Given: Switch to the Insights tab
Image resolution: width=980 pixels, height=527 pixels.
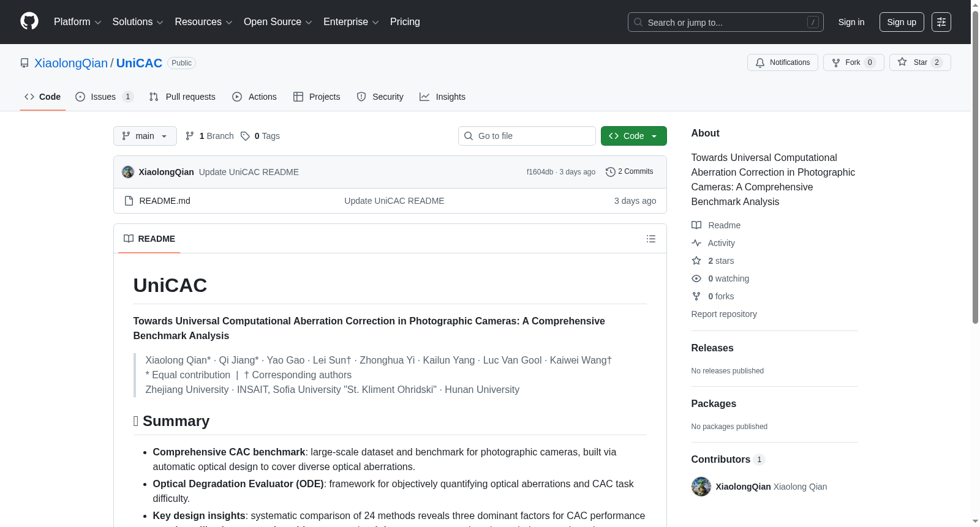Looking at the screenshot, I should [x=442, y=97].
